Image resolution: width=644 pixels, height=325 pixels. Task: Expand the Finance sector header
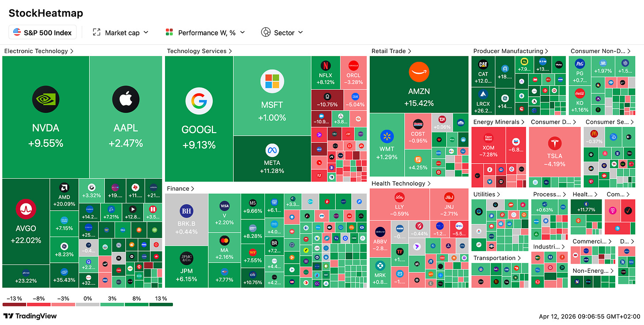181,188
